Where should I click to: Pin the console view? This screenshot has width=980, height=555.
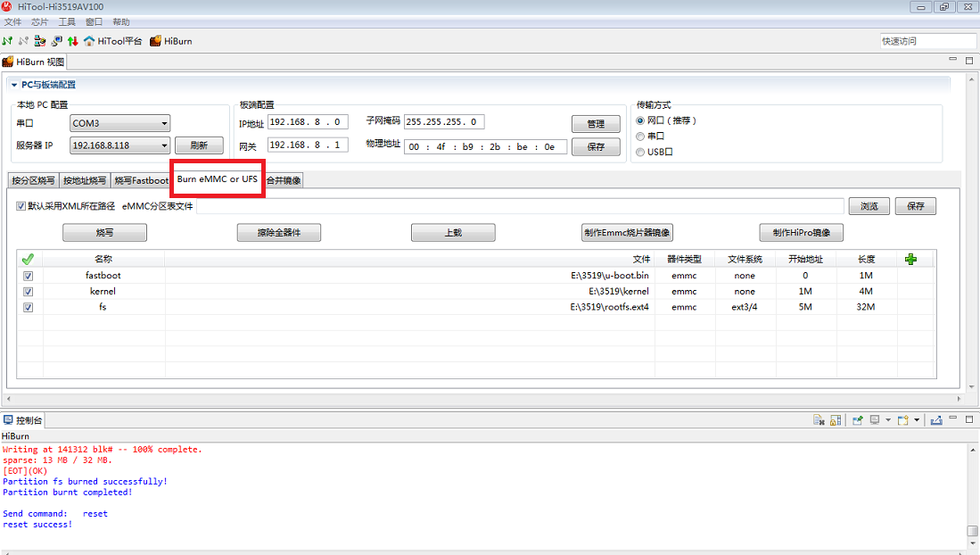pyautogui.click(x=858, y=420)
